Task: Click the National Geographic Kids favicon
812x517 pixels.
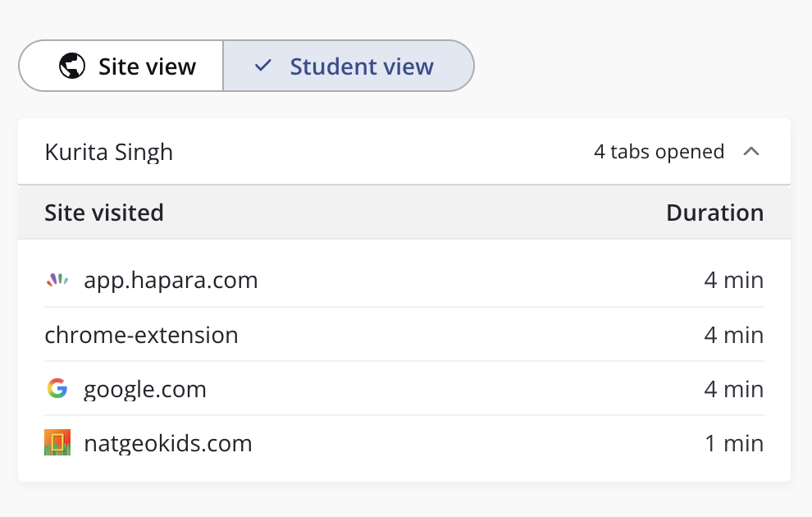Action: [x=57, y=443]
